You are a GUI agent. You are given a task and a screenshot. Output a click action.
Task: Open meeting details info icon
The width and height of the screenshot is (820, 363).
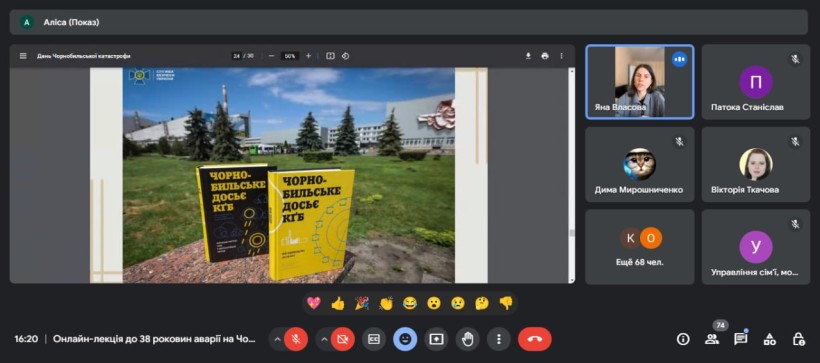(683, 339)
